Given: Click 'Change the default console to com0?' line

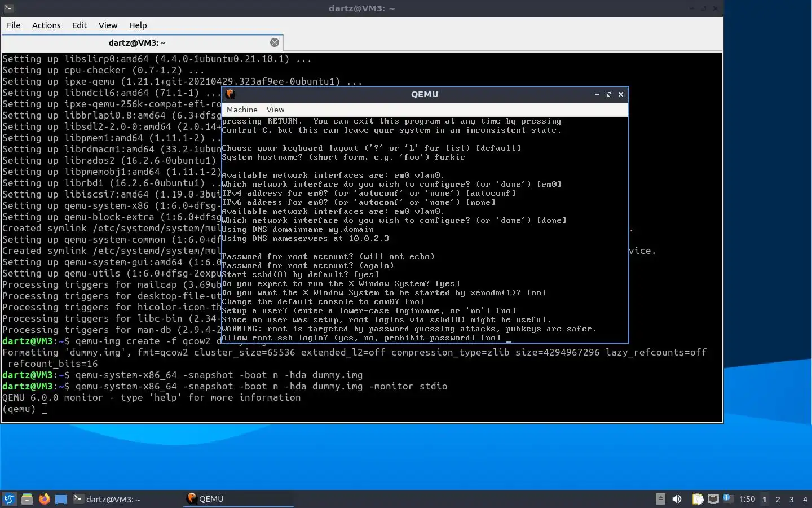Looking at the screenshot, I should click(323, 301).
